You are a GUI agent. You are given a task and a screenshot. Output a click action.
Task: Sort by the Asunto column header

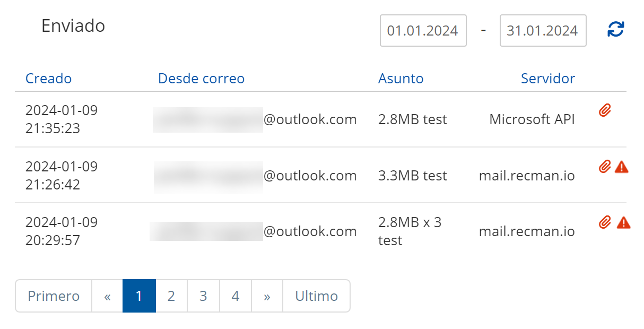401,79
